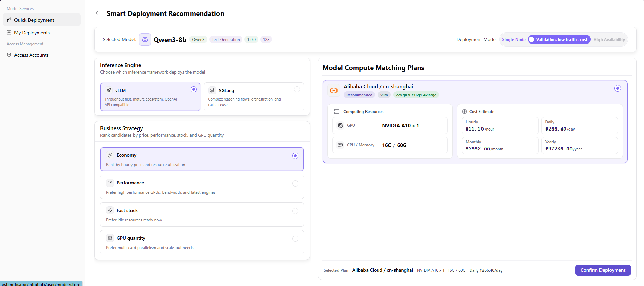The image size is (644, 286).
Task: Choose High Availability deployment mode
Action: [x=609, y=40]
